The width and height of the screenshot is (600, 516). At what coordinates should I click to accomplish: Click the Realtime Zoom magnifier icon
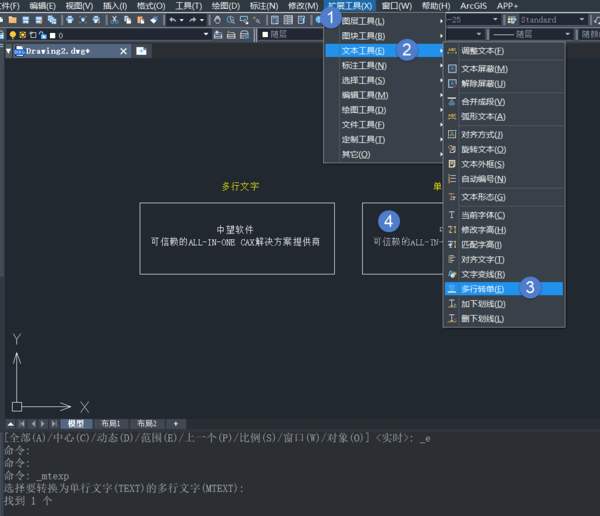pyautogui.click(x=231, y=20)
